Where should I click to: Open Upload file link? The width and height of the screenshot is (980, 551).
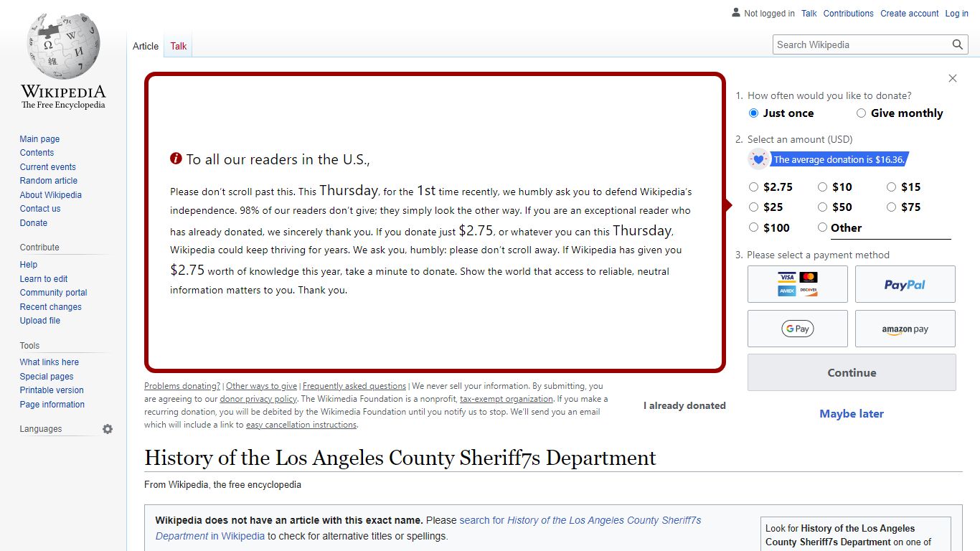40,321
